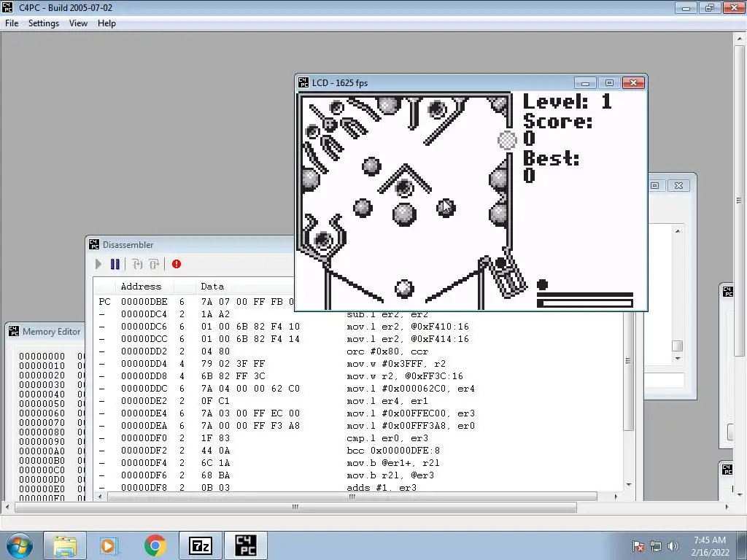
Task: Open 7-Zip from the taskbar
Action: pyautogui.click(x=200, y=545)
